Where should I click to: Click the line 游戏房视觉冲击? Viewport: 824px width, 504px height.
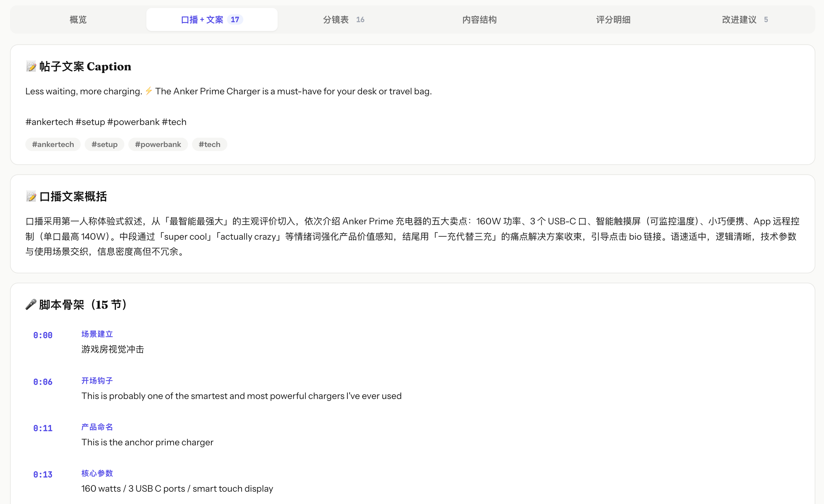[113, 349]
